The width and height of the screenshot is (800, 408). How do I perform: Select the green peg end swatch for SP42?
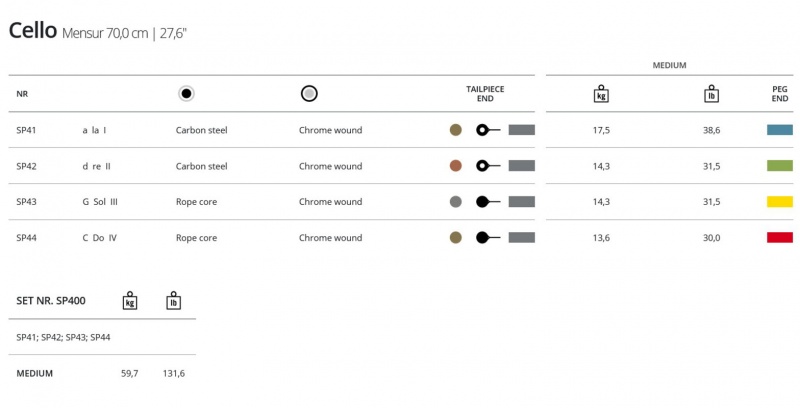tap(779, 166)
